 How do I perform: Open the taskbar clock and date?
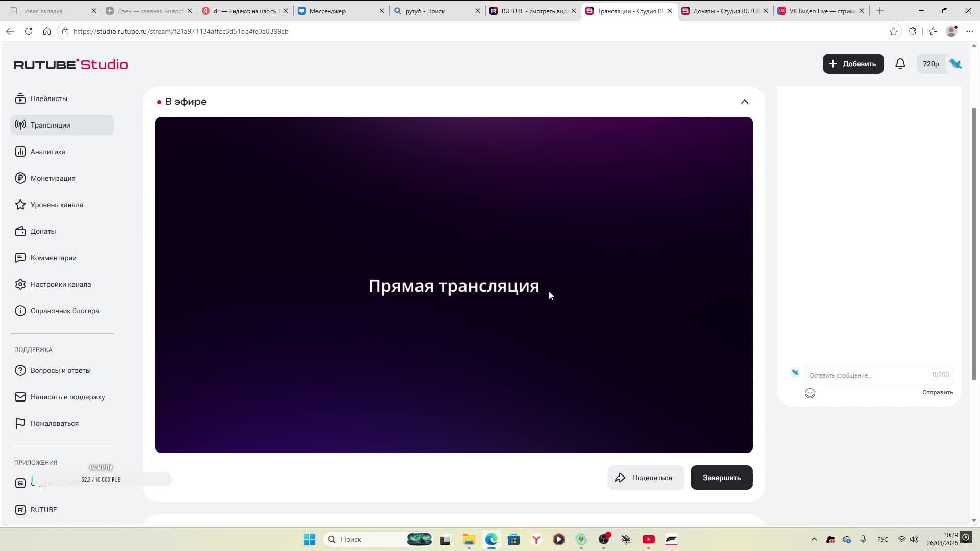(x=943, y=539)
